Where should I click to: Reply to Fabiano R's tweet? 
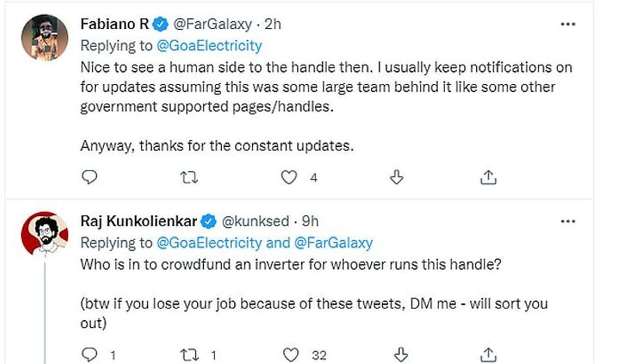point(89,178)
